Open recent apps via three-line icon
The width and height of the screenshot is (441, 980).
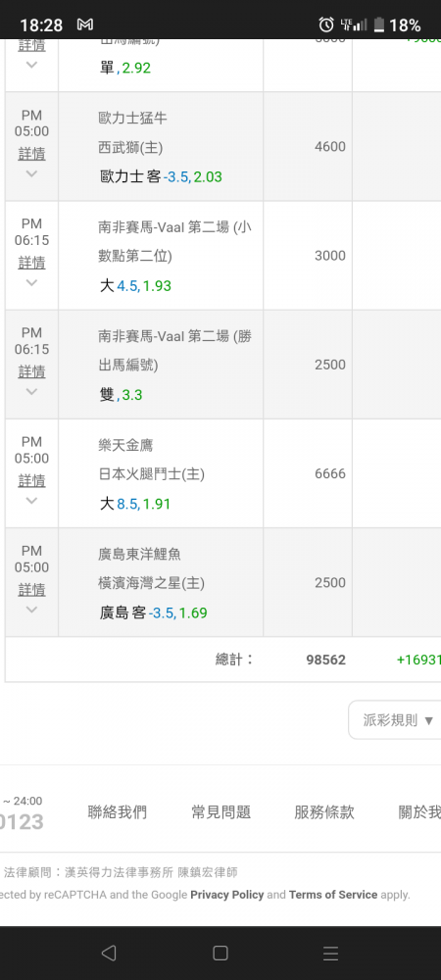pyautogui.click(x=330, y=953)
